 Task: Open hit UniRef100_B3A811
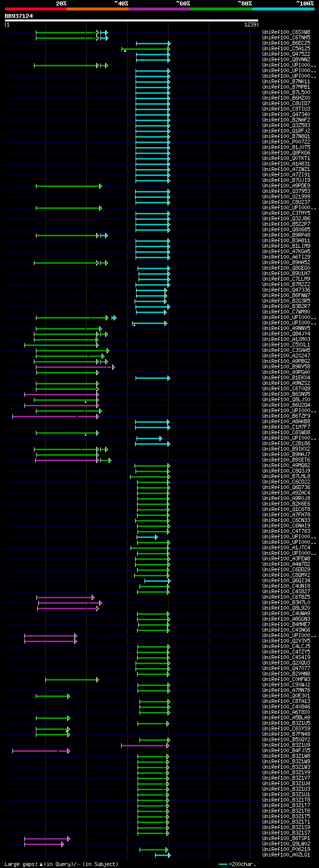pos(286,241)
